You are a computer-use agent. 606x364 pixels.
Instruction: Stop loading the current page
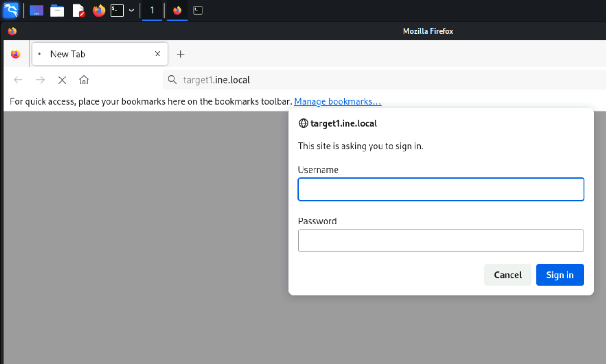pos(62,79)
